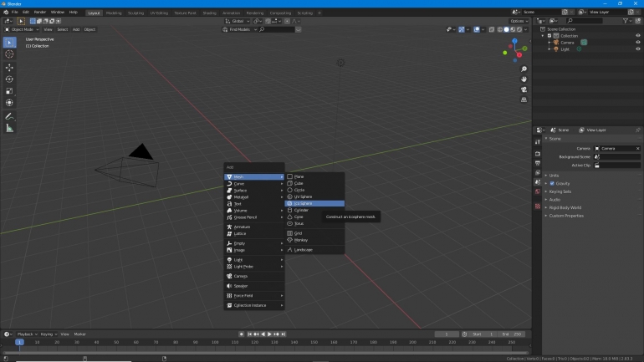Image resolution: width=644 pixels, height=362 pixels.
Task: Hide the Light object in outliner
Action: [x=638, y=49]
